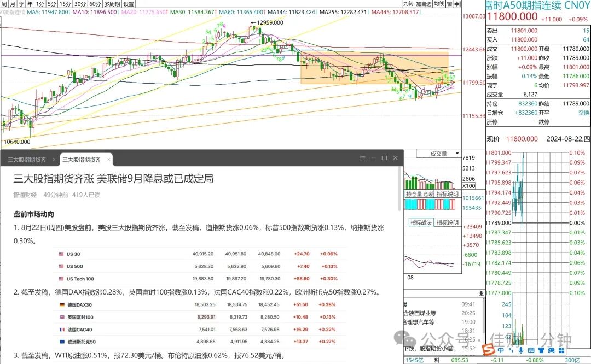
Task: Select the 仓差 indicator button
Action: tap(428, 194)
